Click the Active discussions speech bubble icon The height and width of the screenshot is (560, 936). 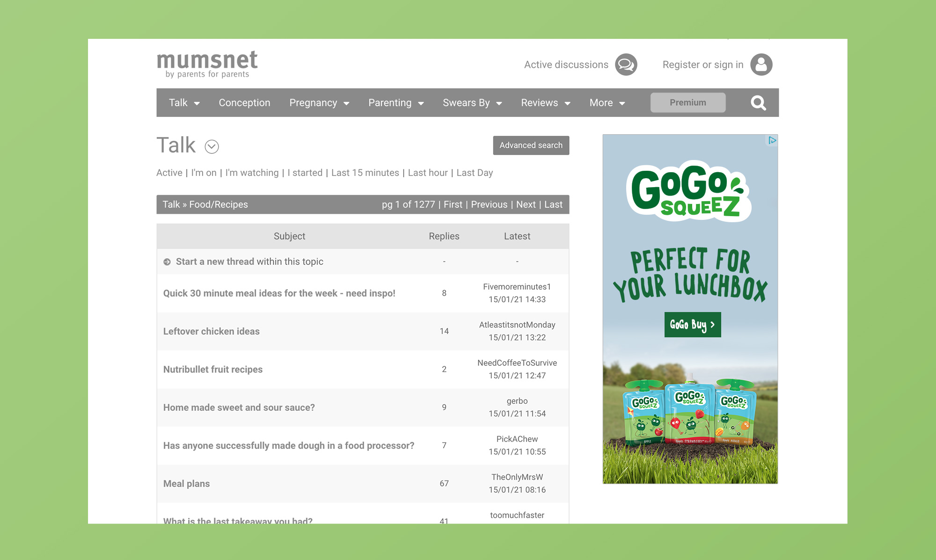(x=626, y=65)
